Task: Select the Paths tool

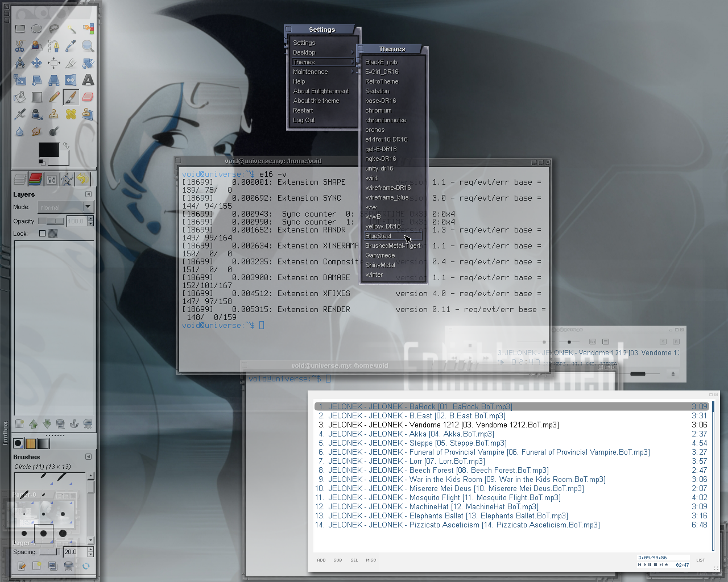Action: 54,45
